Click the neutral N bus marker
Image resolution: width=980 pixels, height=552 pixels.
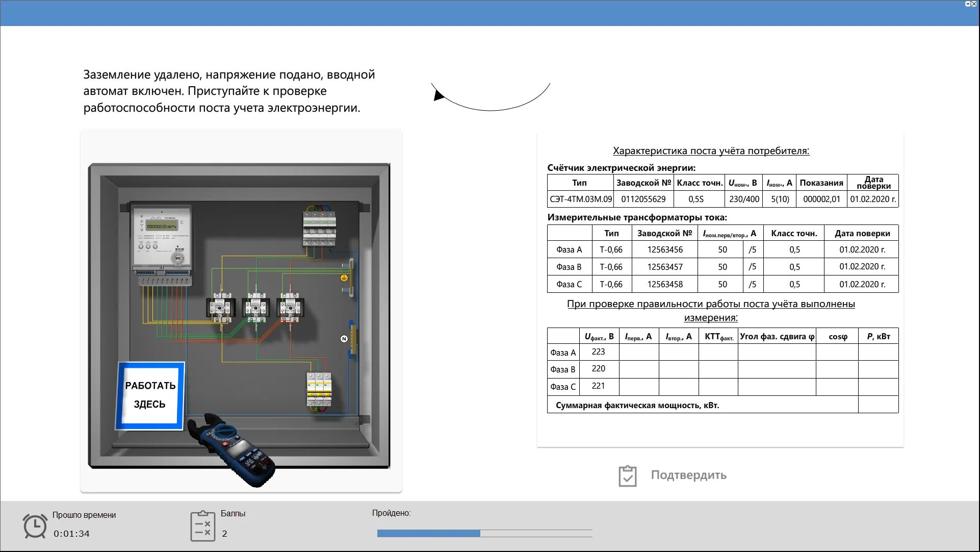point(344,339)
